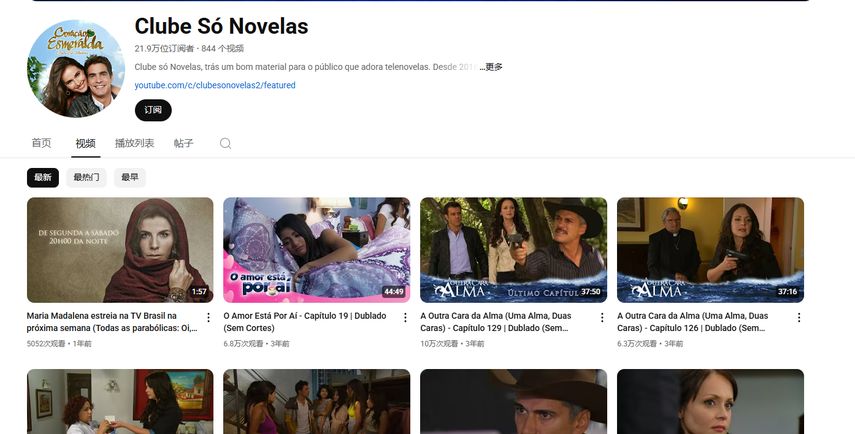Click the 订阅 subscribe button
Image resolution: width=855 pixels, height=434 pixels.
pos(153,110)
